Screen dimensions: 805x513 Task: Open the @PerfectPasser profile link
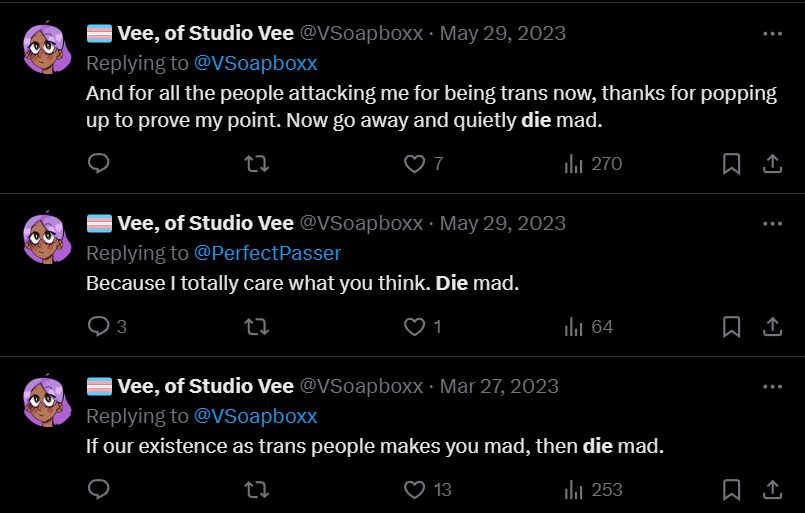coord(267,253)
